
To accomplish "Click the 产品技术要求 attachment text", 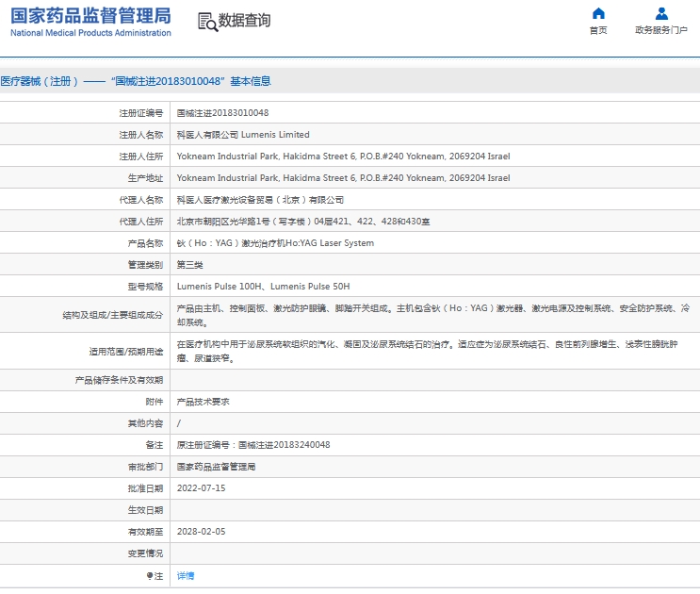I will [203, 402].
